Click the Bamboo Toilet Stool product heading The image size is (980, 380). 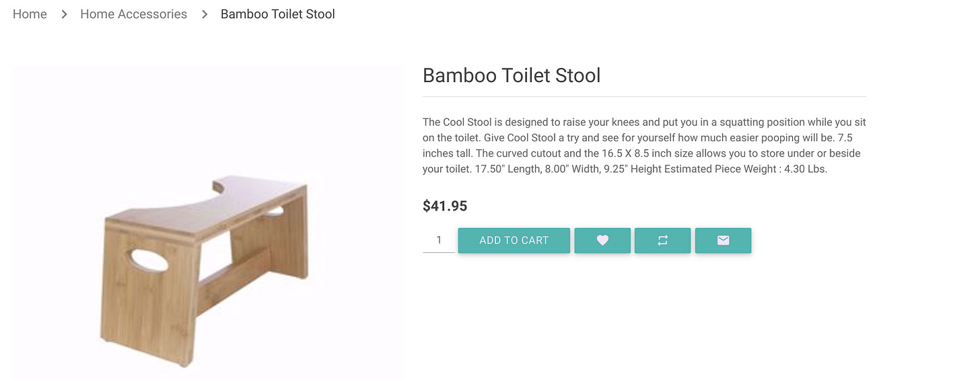tap(512, 75)
